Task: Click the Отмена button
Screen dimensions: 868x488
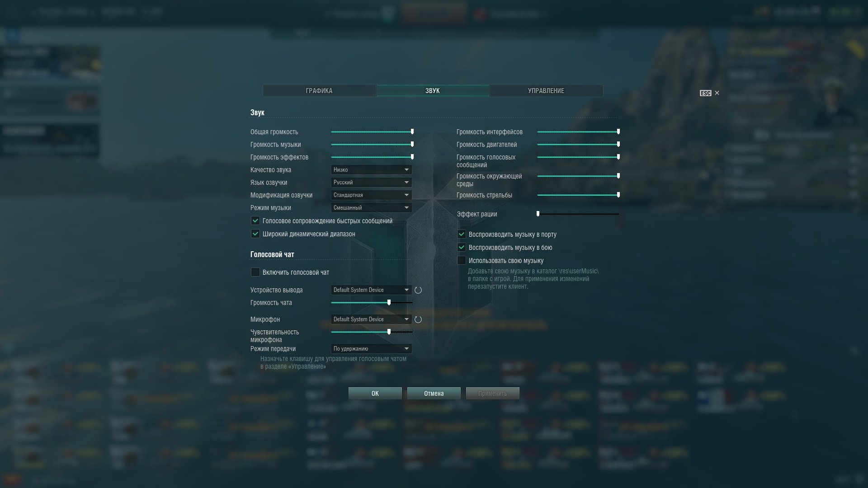Action: (434, 393)
